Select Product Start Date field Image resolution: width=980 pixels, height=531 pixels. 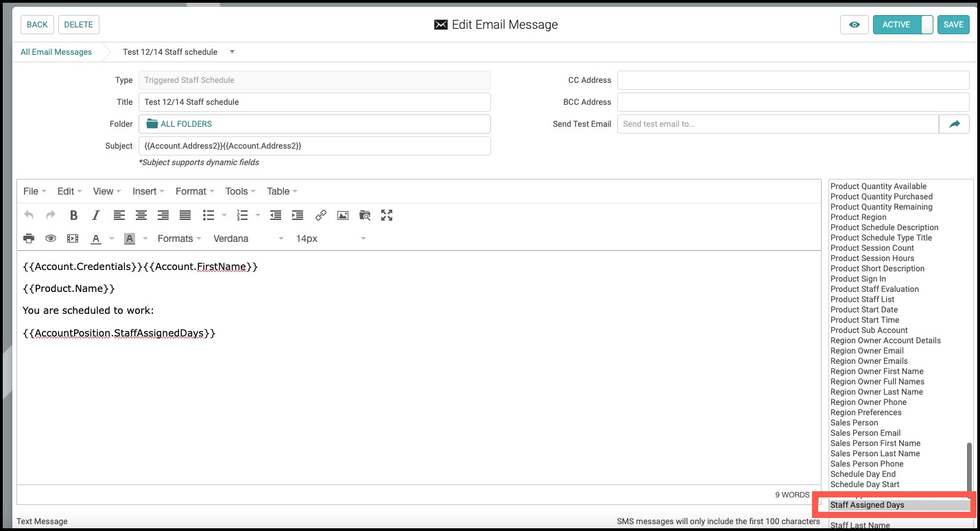pos(864,310)
